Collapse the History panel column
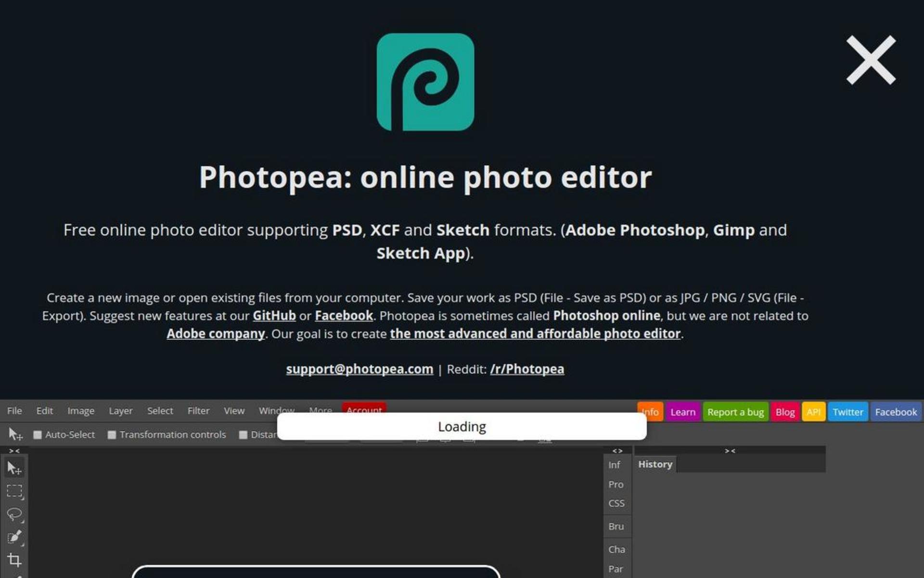 coord(730,451)
